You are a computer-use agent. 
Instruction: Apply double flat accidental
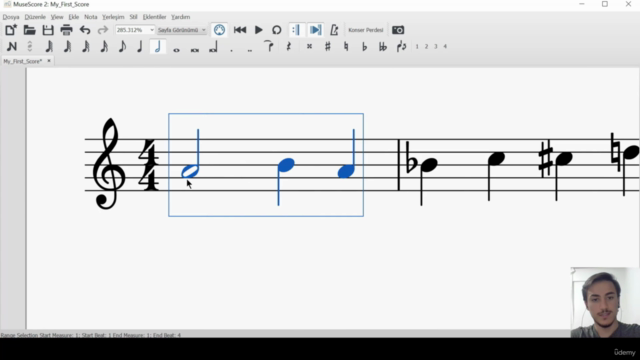[382, 47]
